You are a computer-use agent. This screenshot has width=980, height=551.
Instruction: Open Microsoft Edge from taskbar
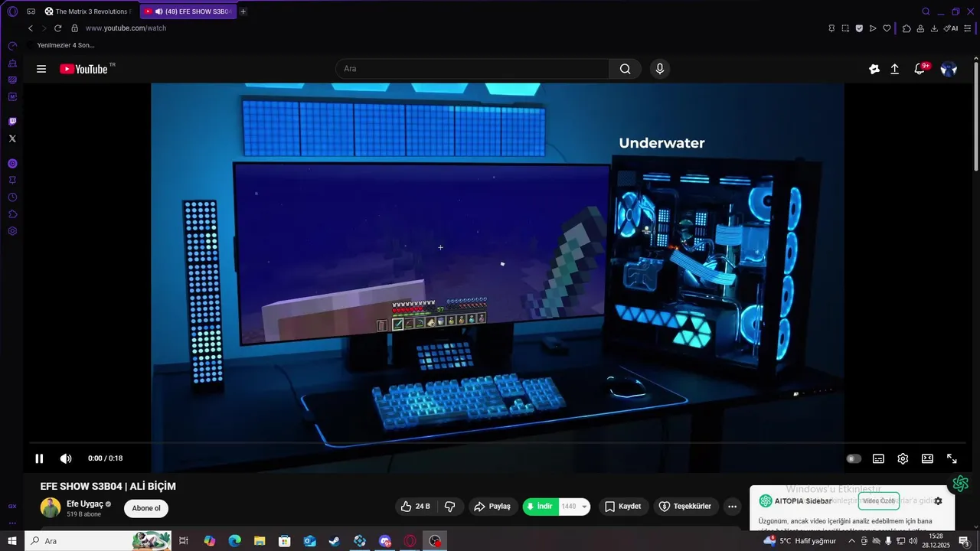234,541
